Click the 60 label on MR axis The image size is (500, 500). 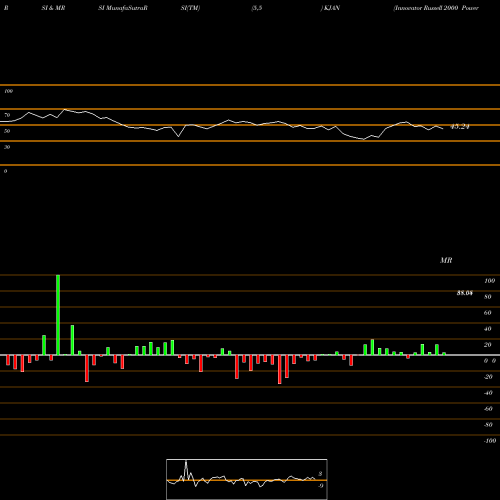point(487,313)
